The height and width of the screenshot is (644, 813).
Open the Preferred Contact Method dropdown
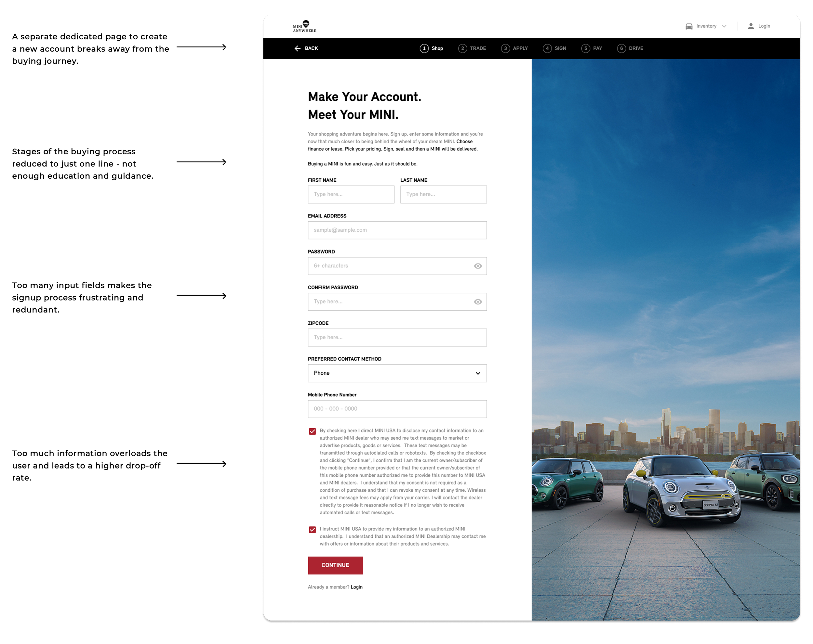397,373
